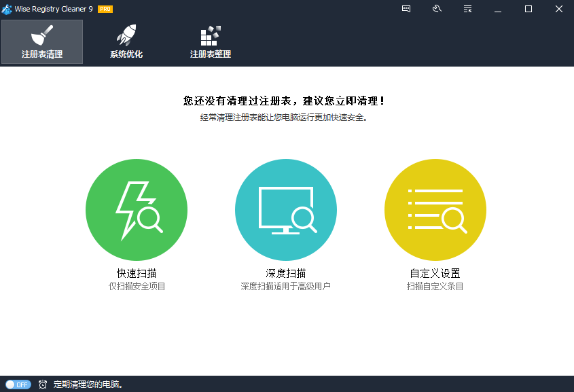Click the 定期清理您的电脑 text

[x=88, y=385]
